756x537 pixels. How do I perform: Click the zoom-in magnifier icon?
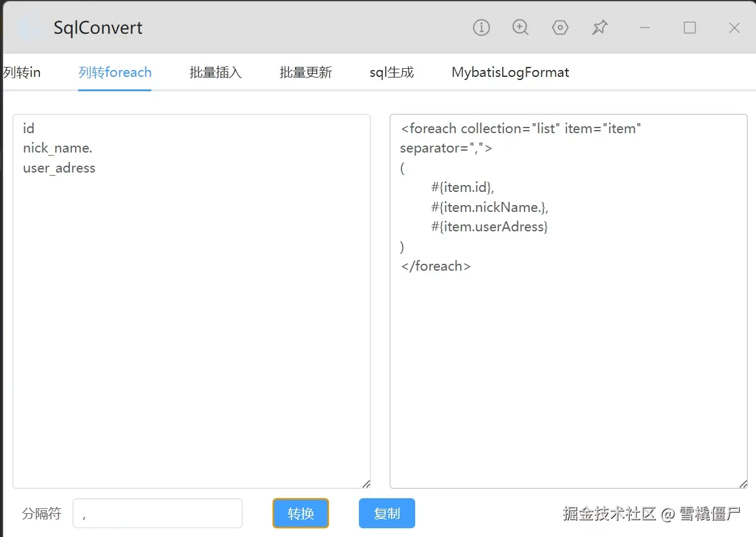pos(520,28)
